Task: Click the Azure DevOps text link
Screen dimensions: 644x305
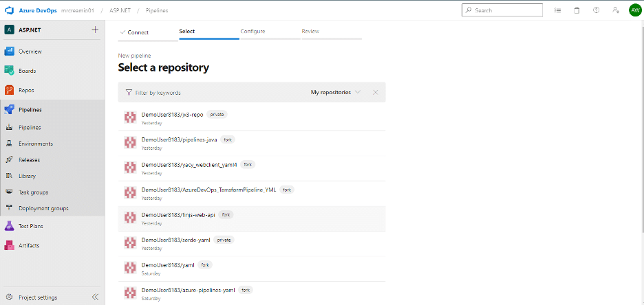Action: [x=38, y=10]
